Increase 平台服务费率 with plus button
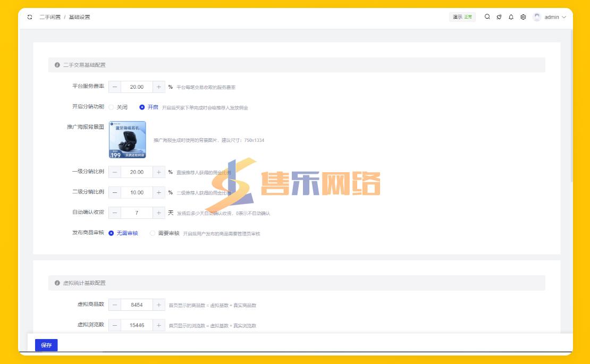This screenshot has height=364, width=590. 159,87
